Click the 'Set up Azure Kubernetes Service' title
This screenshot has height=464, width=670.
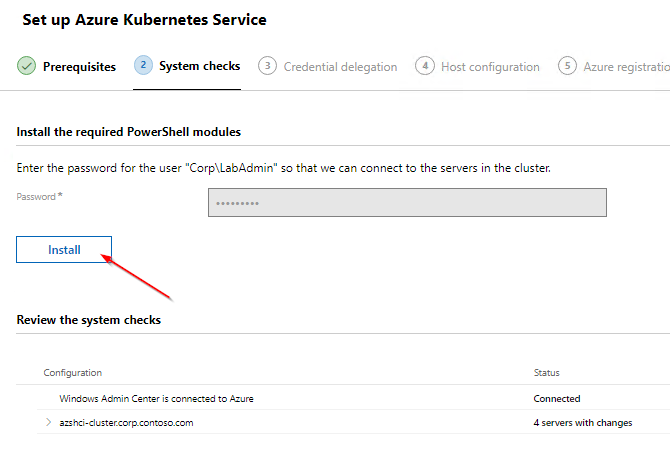144,20
